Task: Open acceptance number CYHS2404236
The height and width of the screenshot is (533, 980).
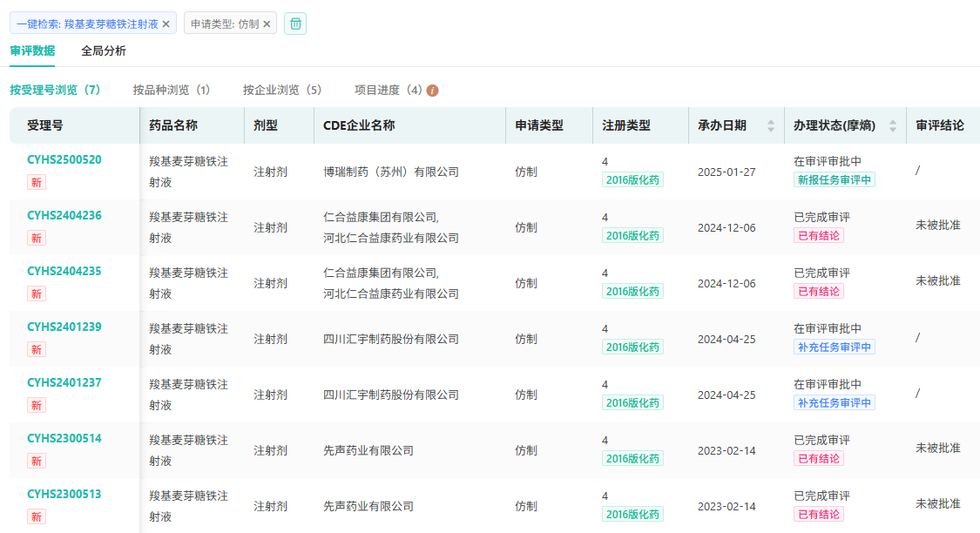Action: [x=64, y=215]
